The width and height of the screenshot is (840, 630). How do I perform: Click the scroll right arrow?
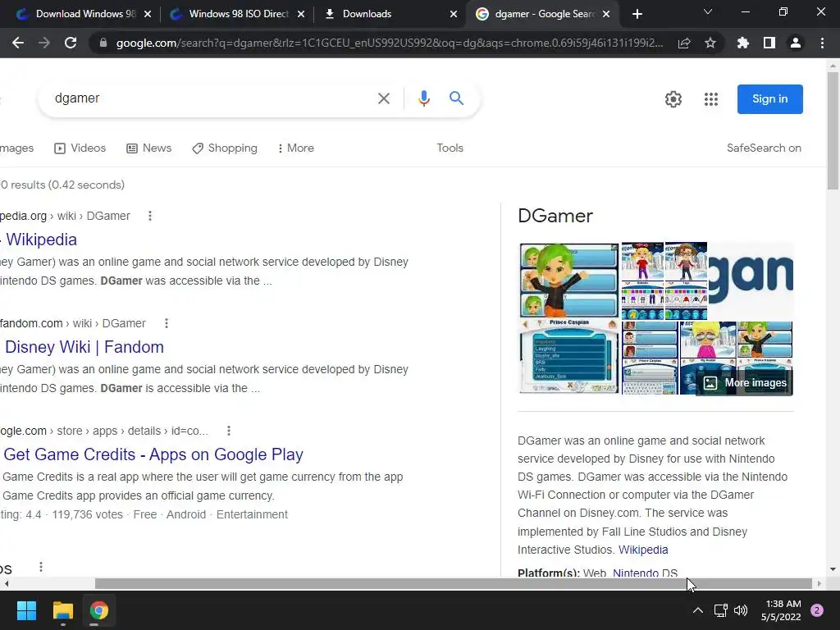(x=819, y=583)
